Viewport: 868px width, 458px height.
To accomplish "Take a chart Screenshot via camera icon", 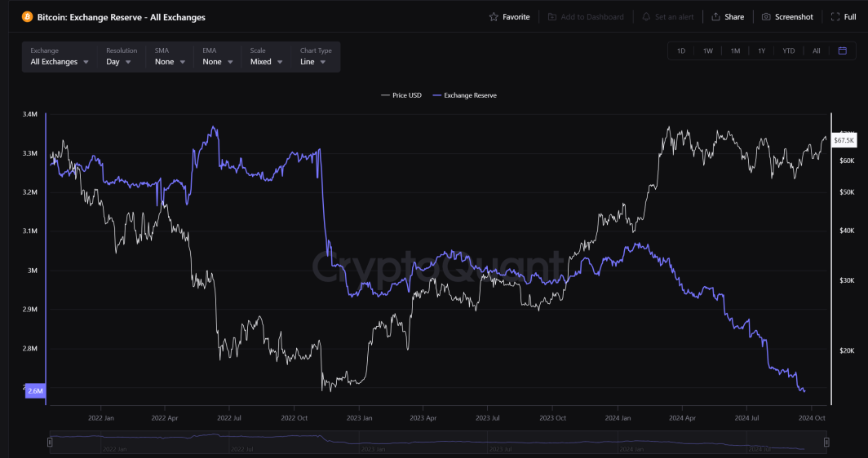I will point(766,17).
